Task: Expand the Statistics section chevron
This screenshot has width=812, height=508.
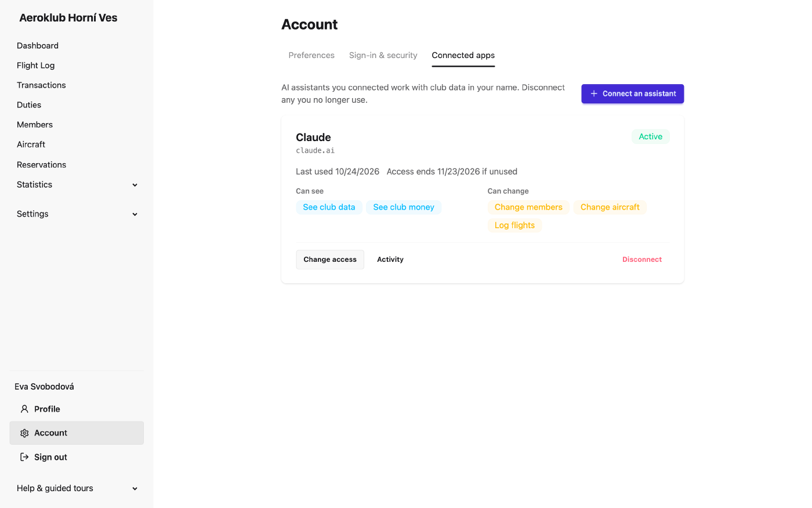Action: [135, 185]
